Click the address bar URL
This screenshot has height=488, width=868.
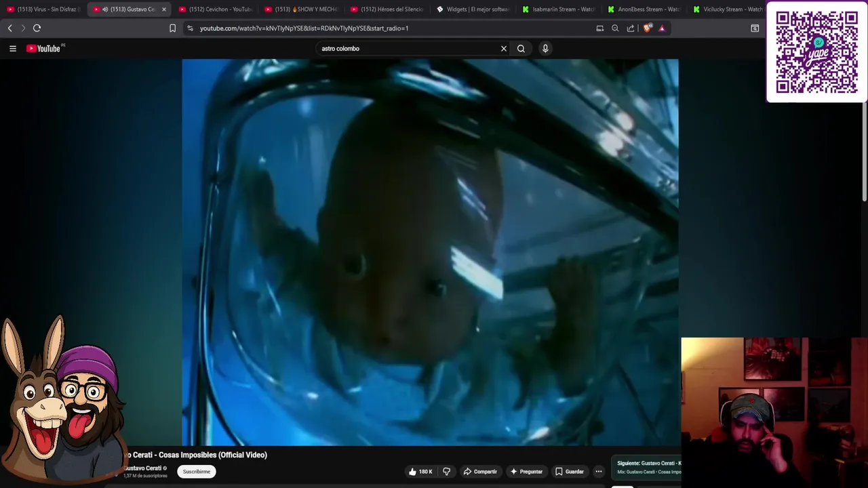tap(304, 28)
